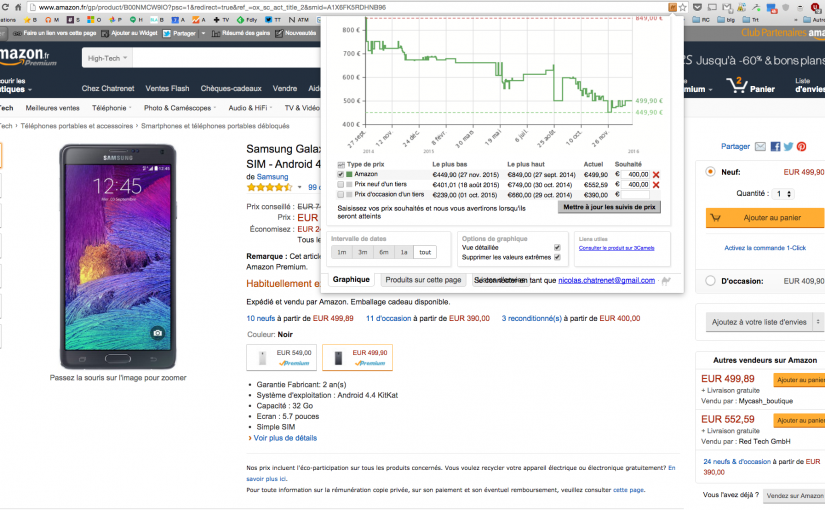Click the Samsung brand link
Image resolution: width=825 pixels, height=510 pixels.
(x=272, y=177)
